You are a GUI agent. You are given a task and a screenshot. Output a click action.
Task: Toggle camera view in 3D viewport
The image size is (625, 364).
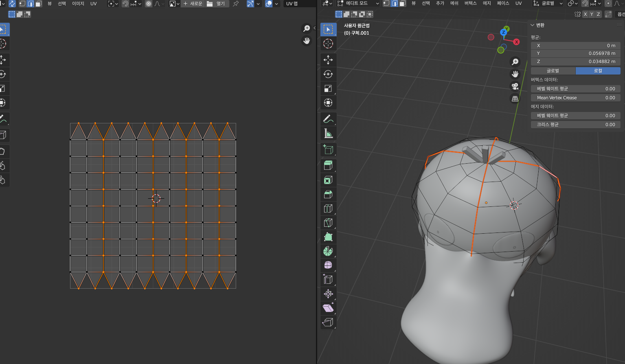coord(515,86)
